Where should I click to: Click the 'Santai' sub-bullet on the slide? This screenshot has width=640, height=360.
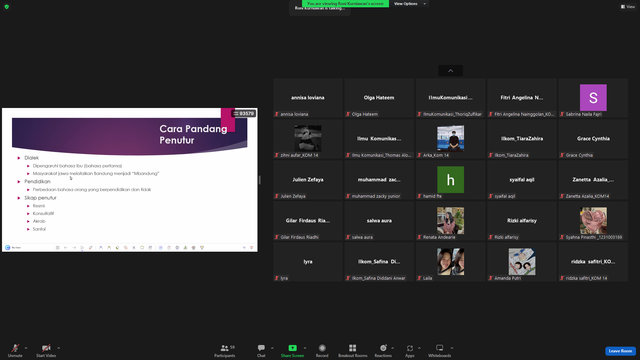[x=39, y=229]
